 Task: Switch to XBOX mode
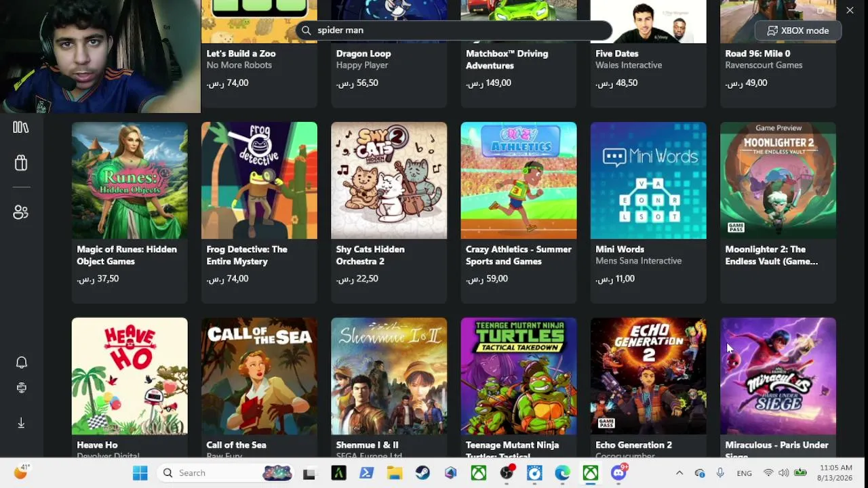point(798,30)
